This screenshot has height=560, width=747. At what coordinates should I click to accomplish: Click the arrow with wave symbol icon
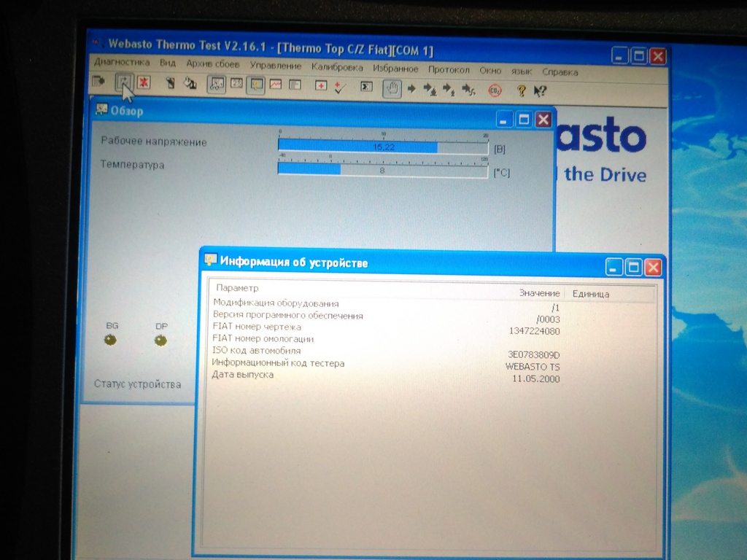[x=469, y=90]
